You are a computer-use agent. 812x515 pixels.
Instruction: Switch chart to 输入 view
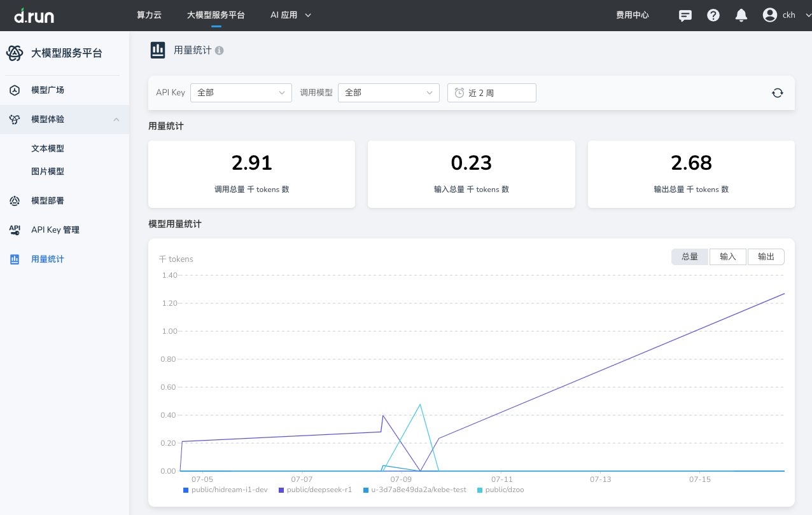point(728,256)
